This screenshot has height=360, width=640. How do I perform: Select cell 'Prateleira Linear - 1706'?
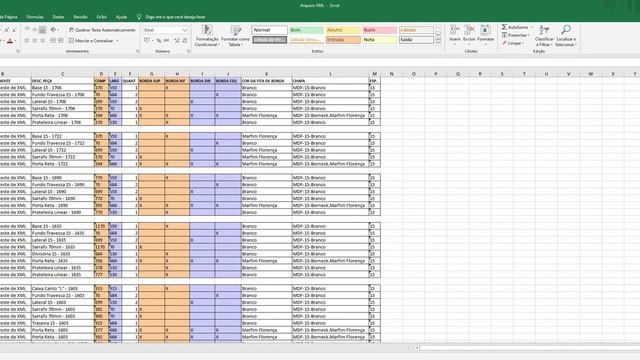62,122
